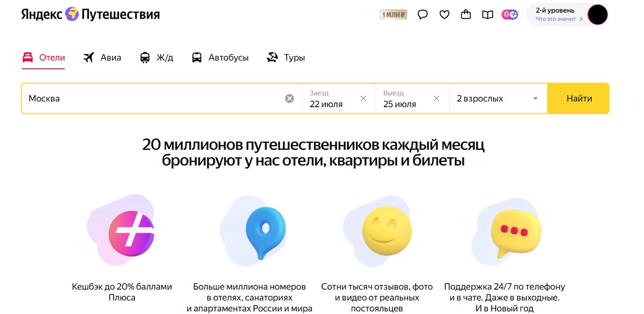Click the 'Сотни тысяч отзывов' description text

click(377, 298)
